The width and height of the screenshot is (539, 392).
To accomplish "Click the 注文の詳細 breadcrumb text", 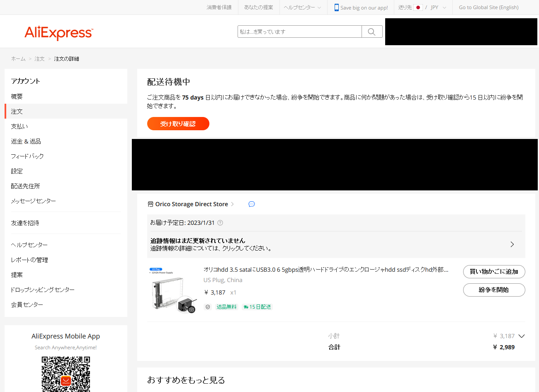I will pos(66,59).
